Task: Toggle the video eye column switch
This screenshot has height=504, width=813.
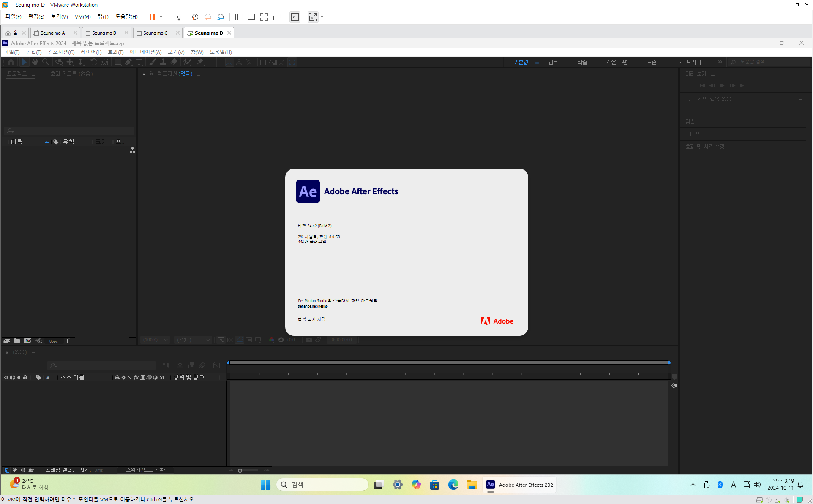Action: [6, 377]
